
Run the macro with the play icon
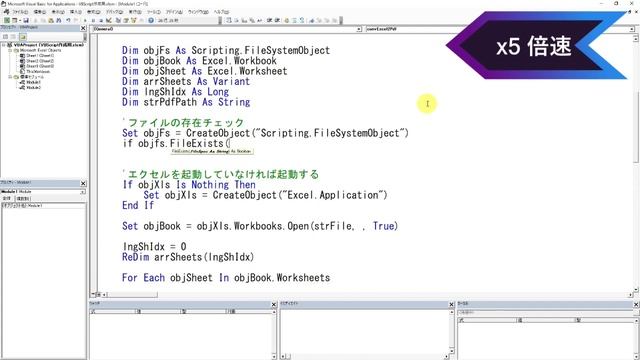pyautogui.click(x=85, y=20)
